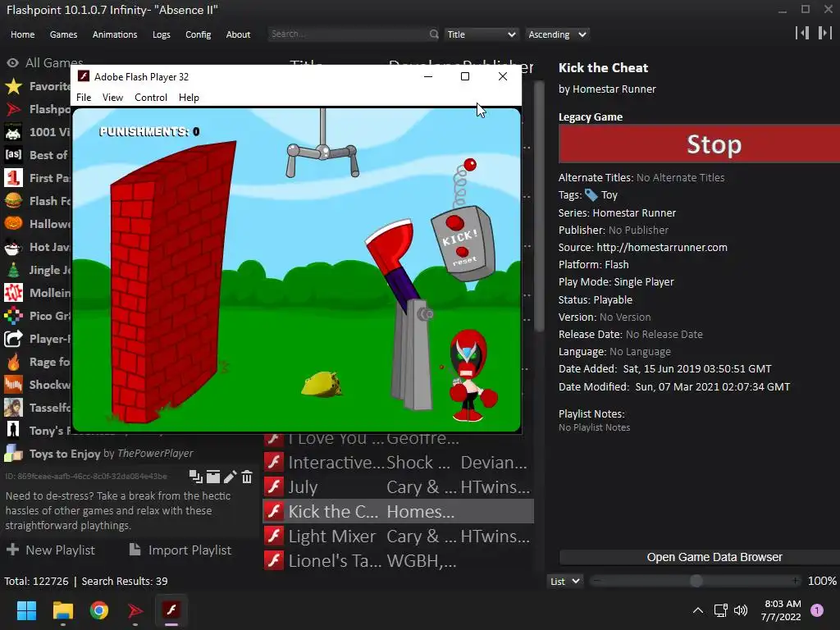Click the Toys to Enjoy playlist icon
The width and height of the screenshot is (840, 630).
[x=13, y=453]
